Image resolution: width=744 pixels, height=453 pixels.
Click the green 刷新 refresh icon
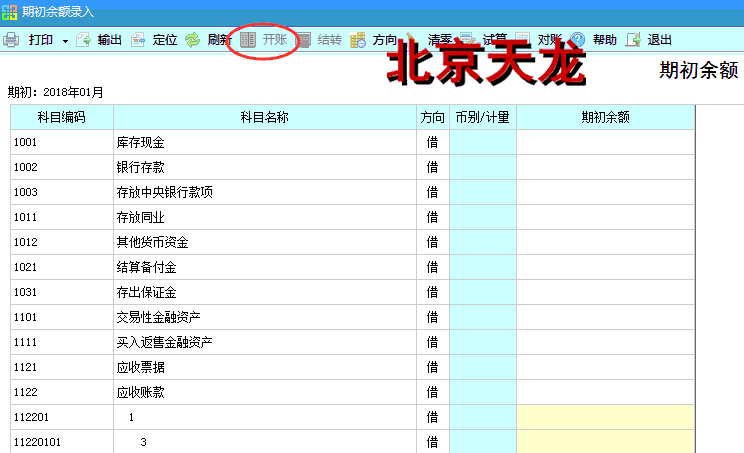(193, 40)
